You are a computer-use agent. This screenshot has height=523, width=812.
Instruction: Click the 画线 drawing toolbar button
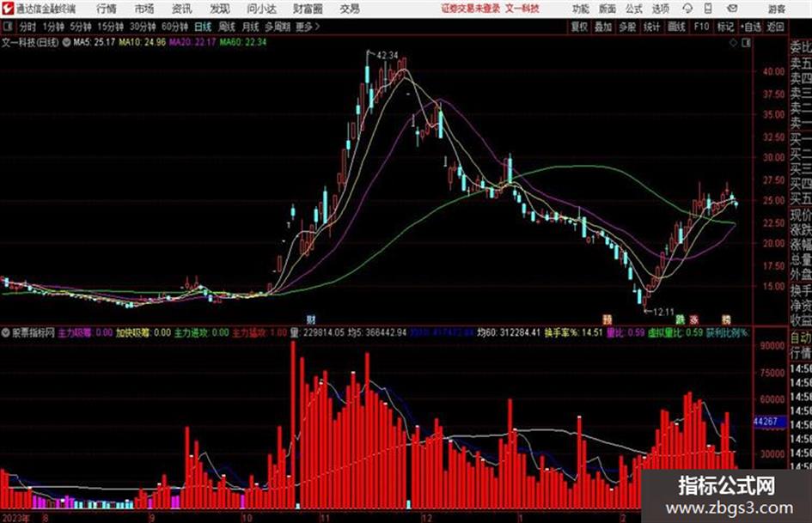(676, 27)
